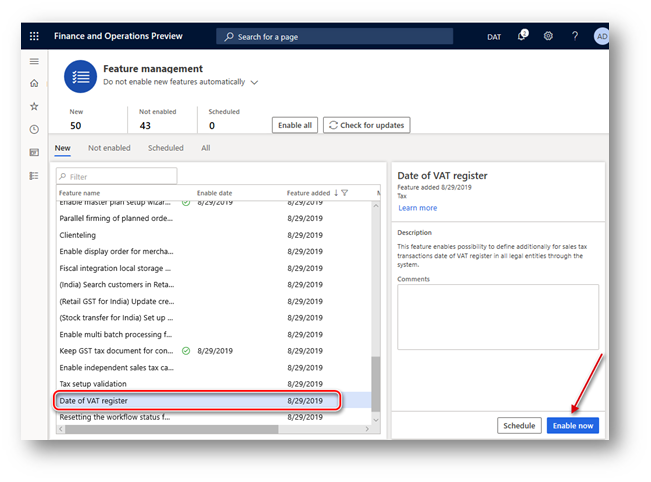Click the Enable now button

pyautogui.click(x=573, y=426)
